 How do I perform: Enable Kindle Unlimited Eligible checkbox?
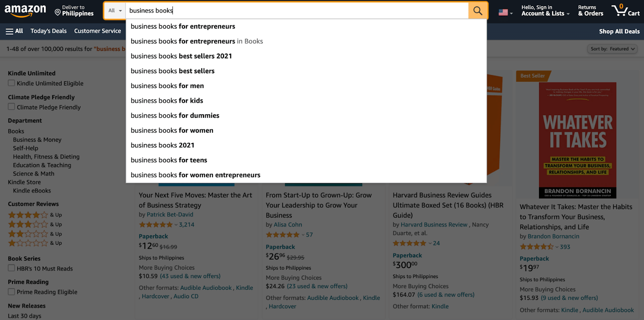[12, 83]
